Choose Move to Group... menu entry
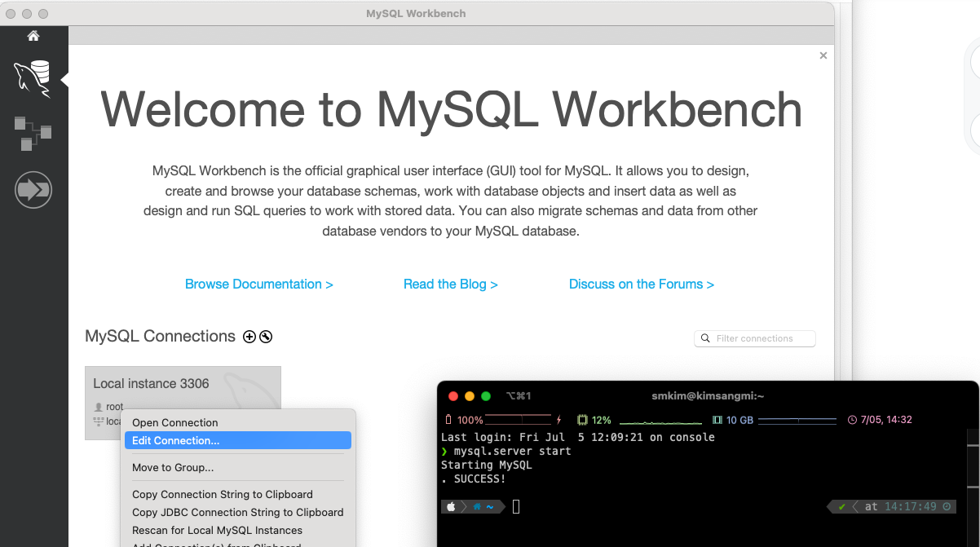The width and height of the screenshot is (980, 547). 238,467
